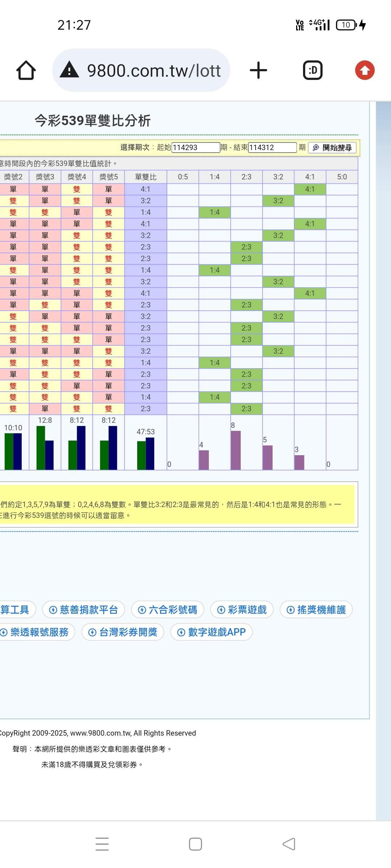The image size is (391, 868).
Task: Click the start period field 114293
Action: pos(196,148)
